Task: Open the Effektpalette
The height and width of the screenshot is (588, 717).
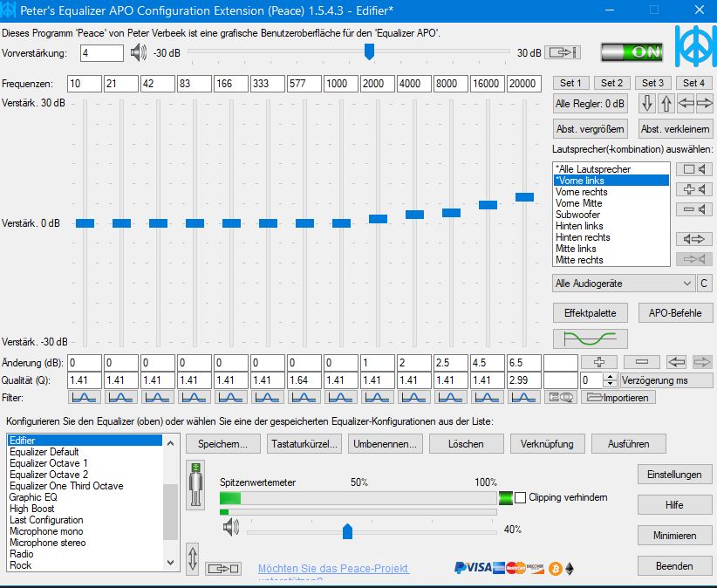Action: click(x=590, y=313)
